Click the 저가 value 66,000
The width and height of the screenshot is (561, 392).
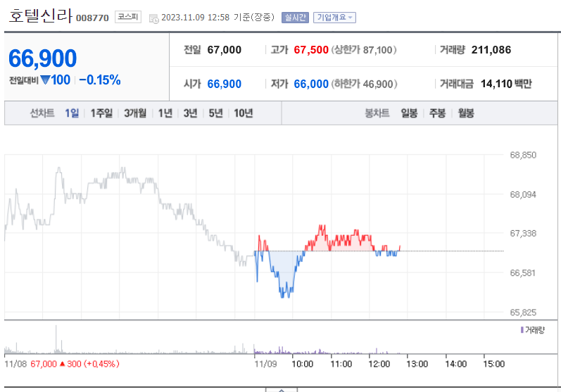tap(311, 84)
